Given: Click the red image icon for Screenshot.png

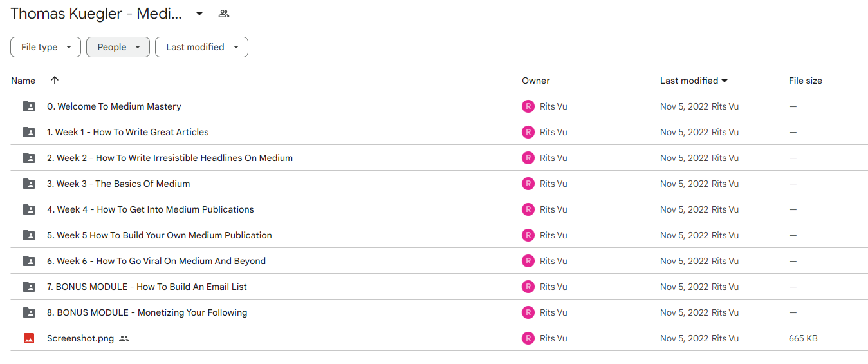Looking at the screenshot, I should (x=29, y=338).
